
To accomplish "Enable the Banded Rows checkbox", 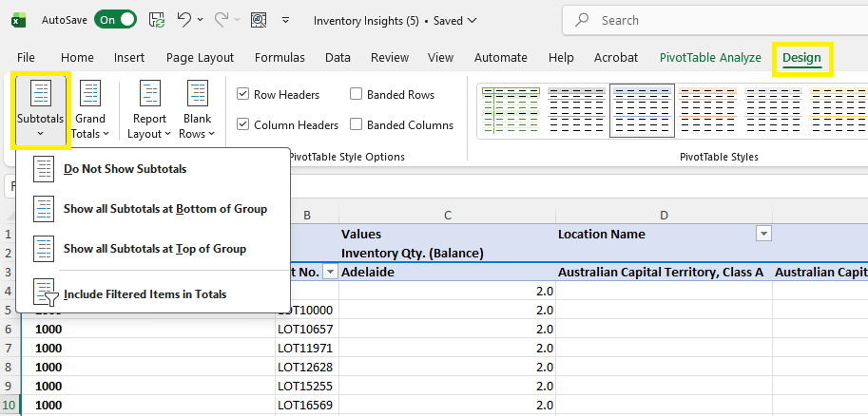I will 357,94.
